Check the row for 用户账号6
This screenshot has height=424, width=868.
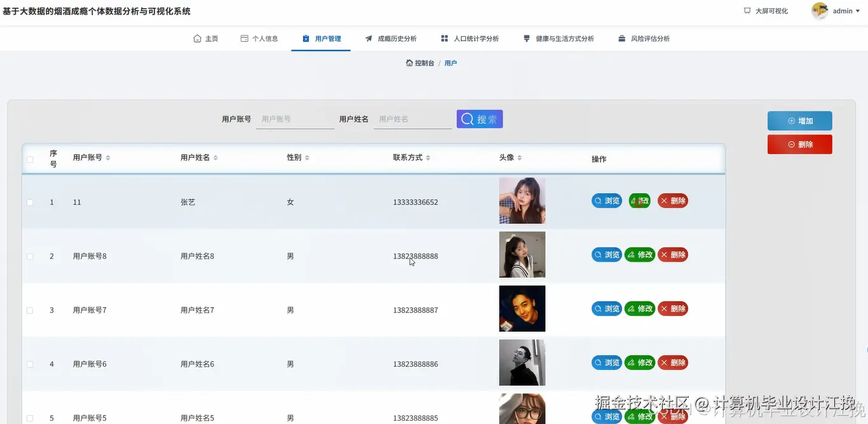point(30,364)
